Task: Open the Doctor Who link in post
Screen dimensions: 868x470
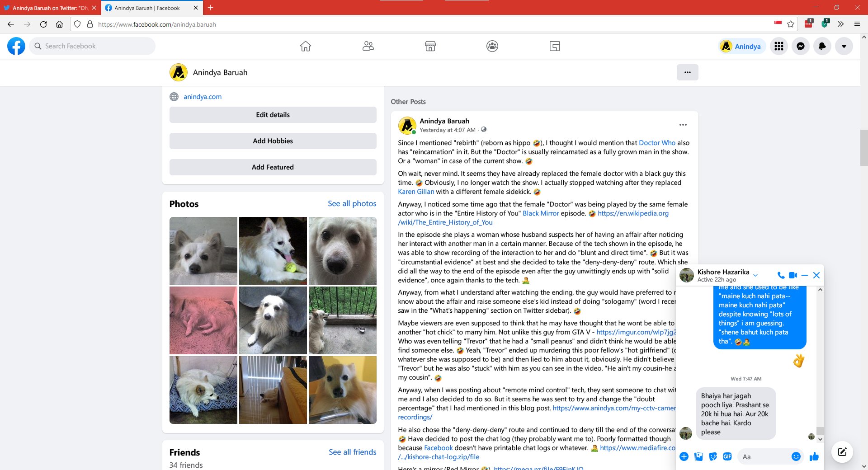Action: [657, 143]
